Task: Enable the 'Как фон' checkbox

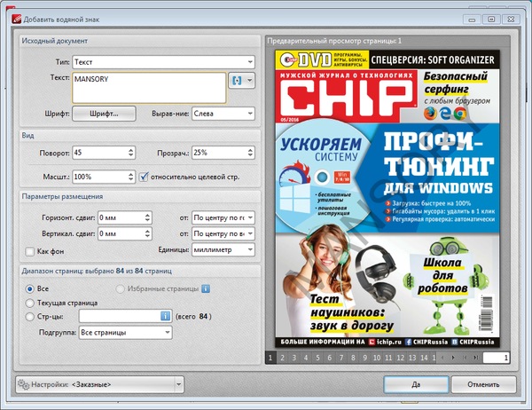Action: (30, 251)
